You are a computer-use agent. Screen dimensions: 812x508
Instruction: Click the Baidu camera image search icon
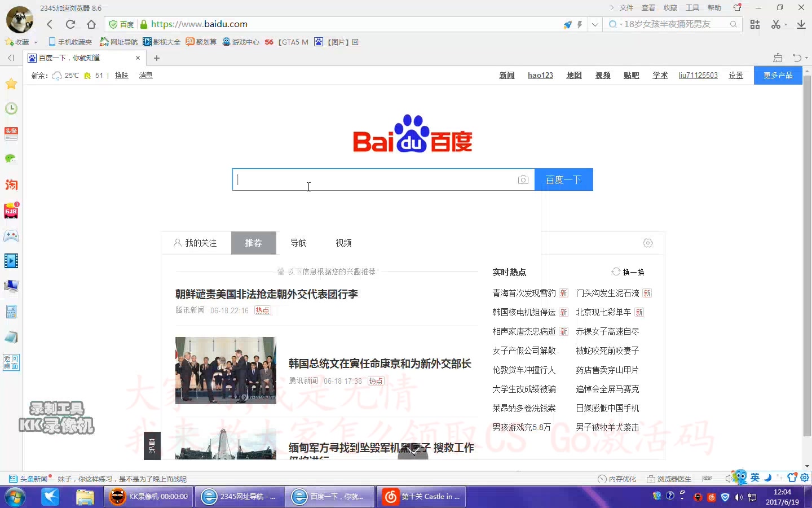coord(523,179)
